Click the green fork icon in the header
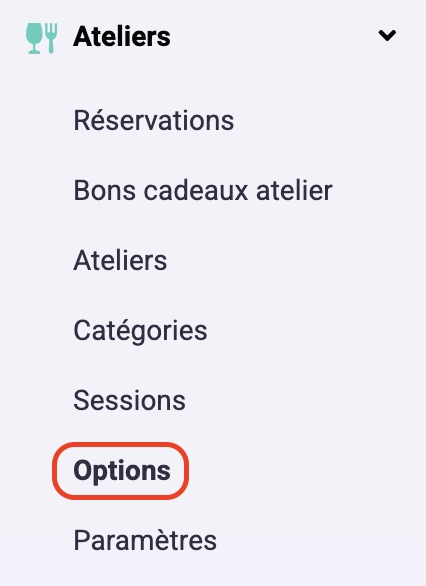Screen dimensions: 426x586 pos(51,38)
